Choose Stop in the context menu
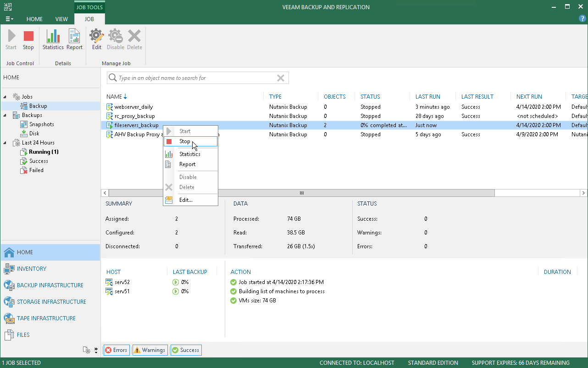Image resolution: width=588 pixels, height=368 pixels. (x=190, y=141)
